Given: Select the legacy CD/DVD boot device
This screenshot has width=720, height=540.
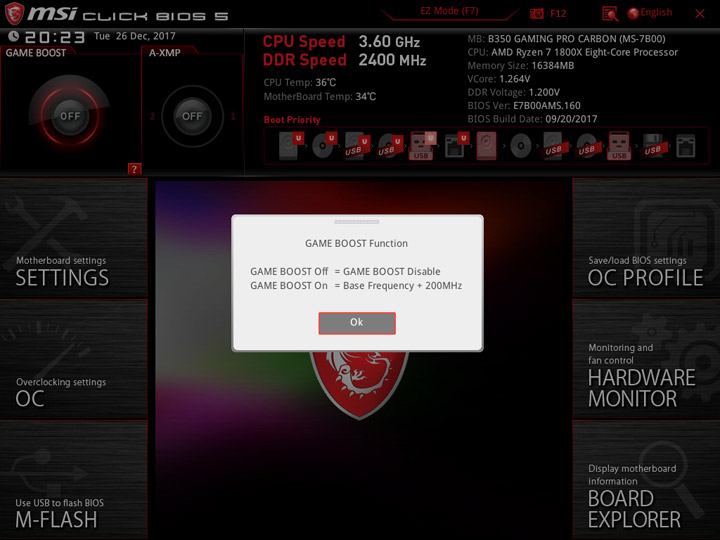Looking at the screenshot, I should click(521, 146).
